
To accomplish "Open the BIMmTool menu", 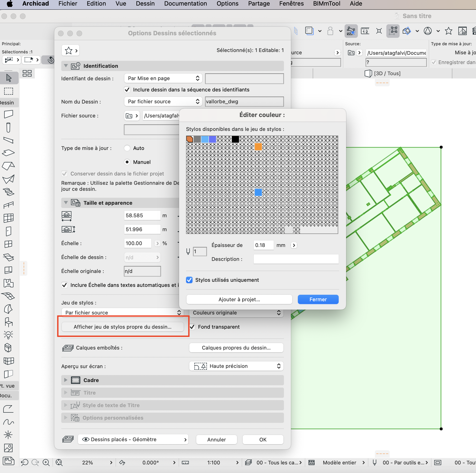I will (x=327, y=4).
